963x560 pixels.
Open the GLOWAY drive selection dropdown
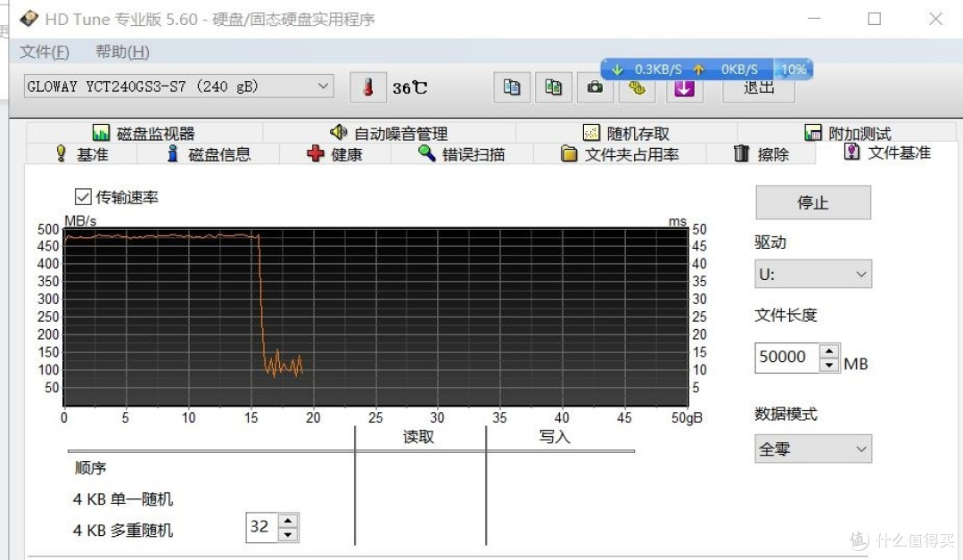click(178, 86)
